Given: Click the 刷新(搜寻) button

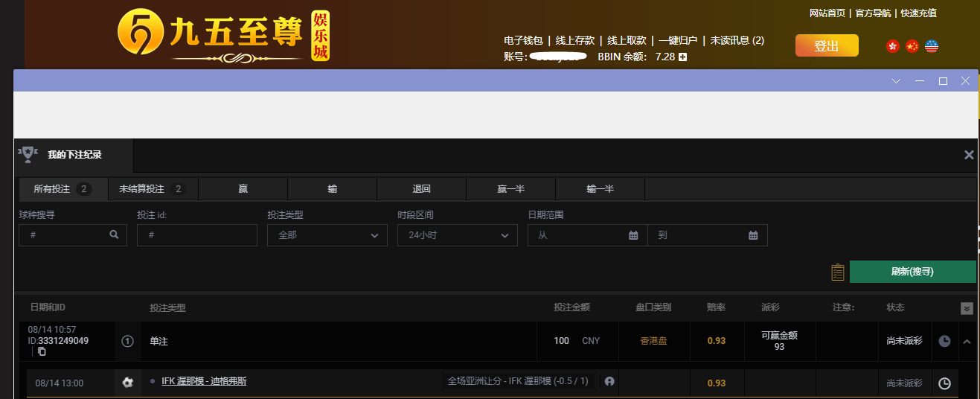Looking at the screenshot, I should click(912, 272).
